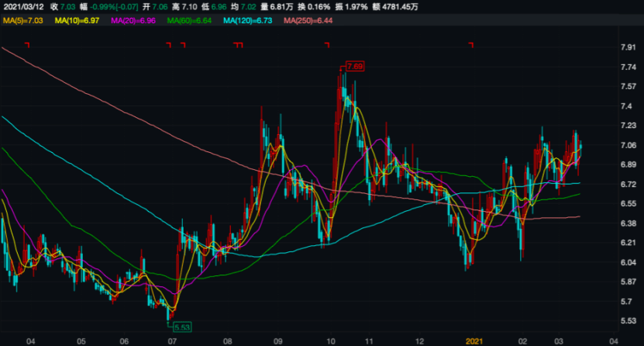Select the 09 month label on time axis
644x346 pixels.
[280, 340]
